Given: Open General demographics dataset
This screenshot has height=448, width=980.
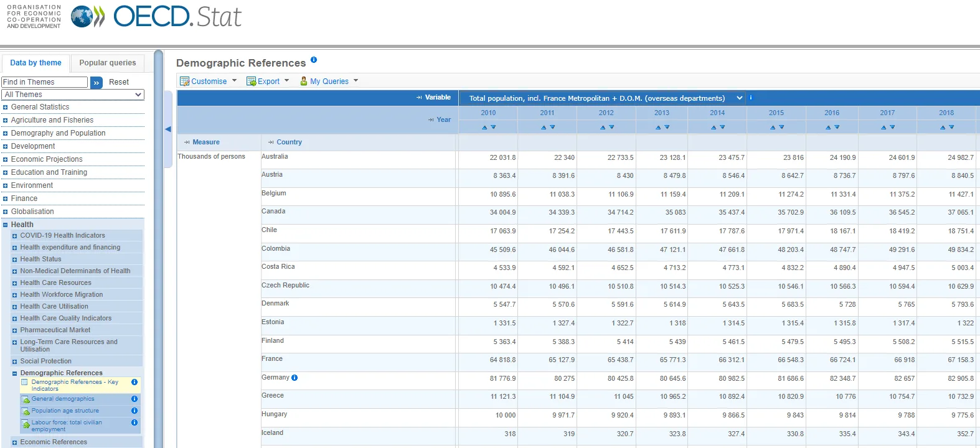Looking at the screenshot, I should click(63, 399).
